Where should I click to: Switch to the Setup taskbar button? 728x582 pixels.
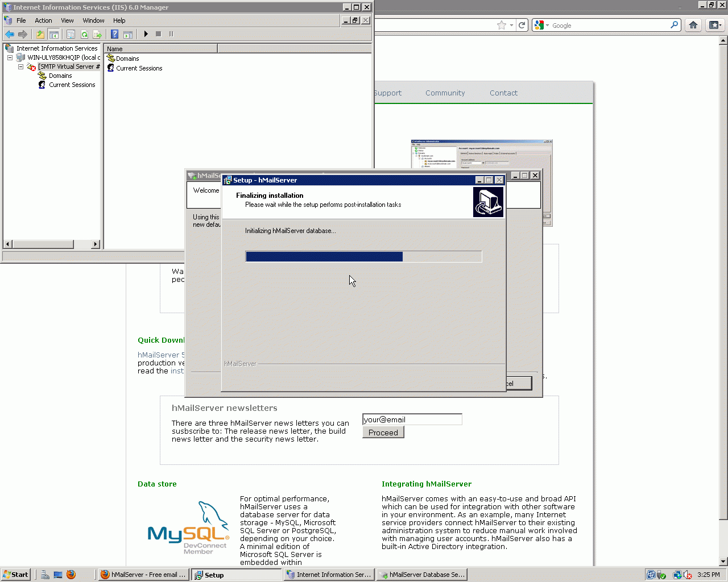click(236, 575)
